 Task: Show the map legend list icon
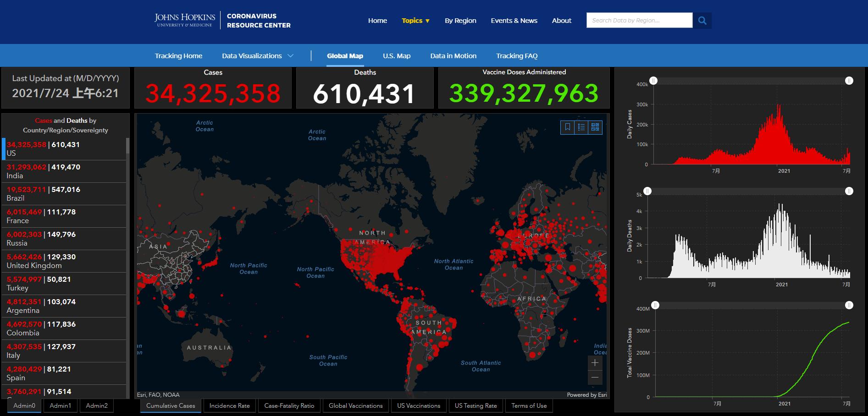[581, 127]
